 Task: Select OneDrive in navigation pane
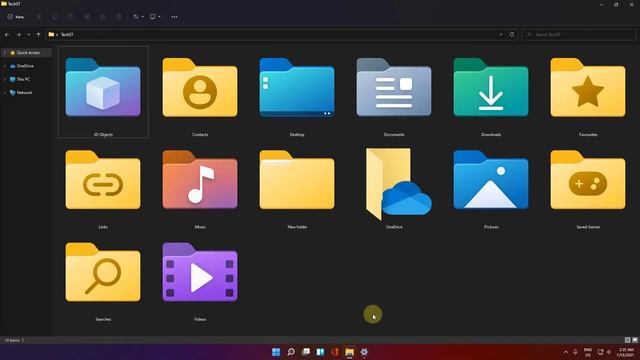(x=25, y=66)
